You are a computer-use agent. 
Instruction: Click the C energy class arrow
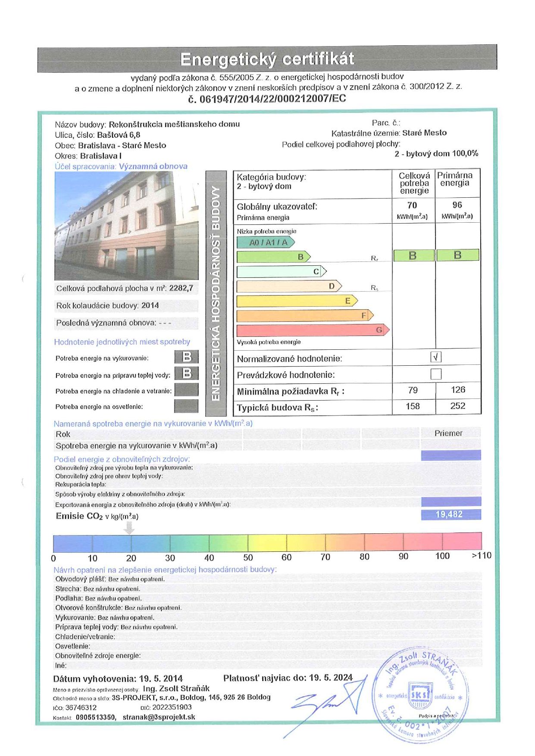tap(282, 271)
